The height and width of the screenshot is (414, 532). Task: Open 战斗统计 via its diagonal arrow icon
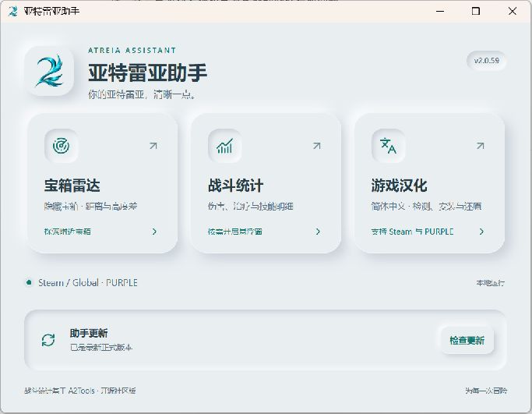point(317,146)
